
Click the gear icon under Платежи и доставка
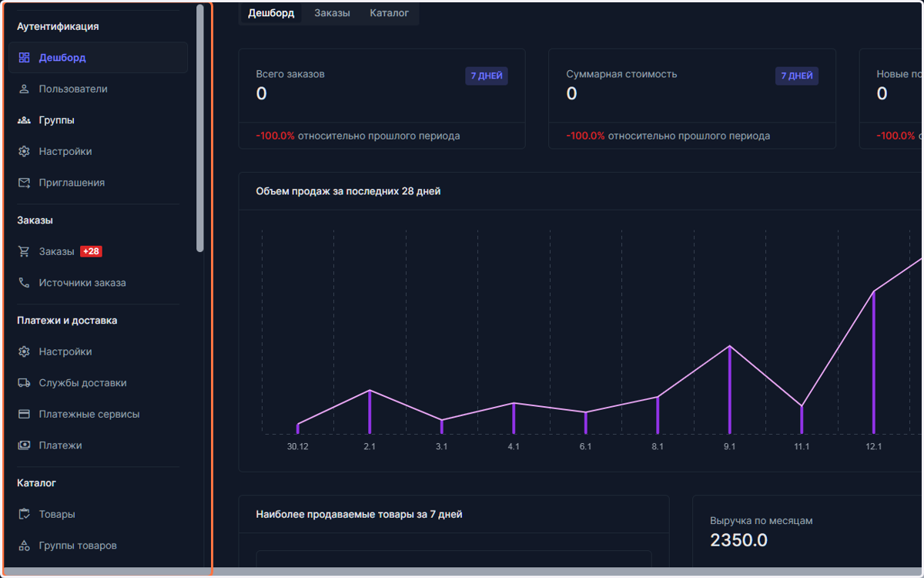click(x=24, y=351)
